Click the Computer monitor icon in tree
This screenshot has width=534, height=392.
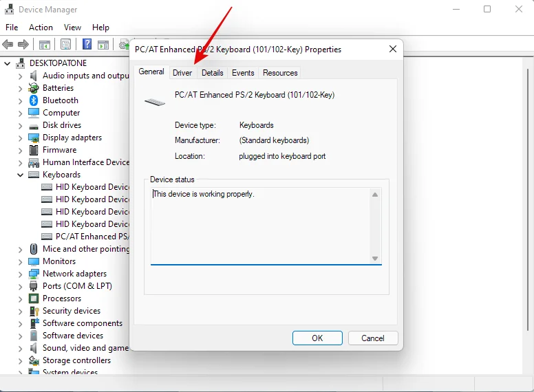tap(33, 113)
